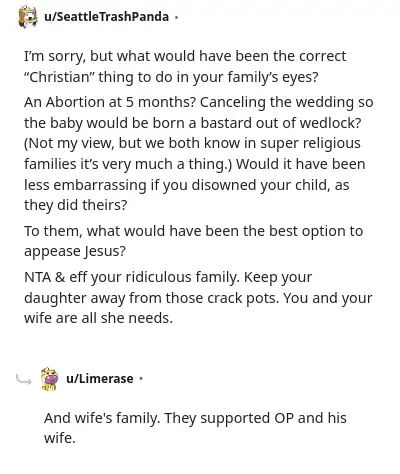Viewport: 400px width, 474px height.
Task: Click the line "they did theirs?"
Action: (x=76, y=205)
